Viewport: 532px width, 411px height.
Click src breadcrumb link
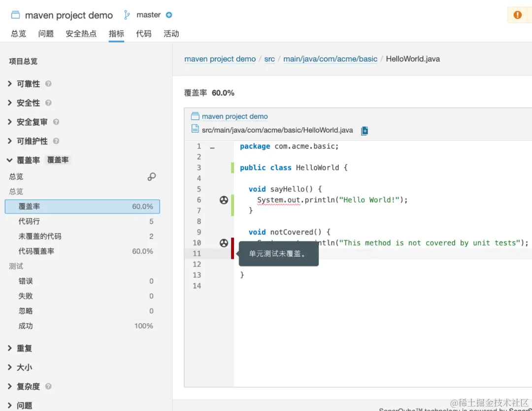click(x=269, y=59)
